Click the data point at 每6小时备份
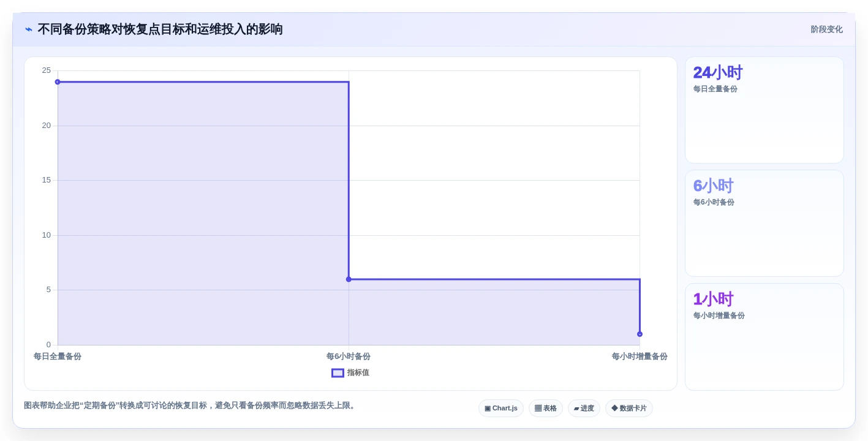 point(349,279)
